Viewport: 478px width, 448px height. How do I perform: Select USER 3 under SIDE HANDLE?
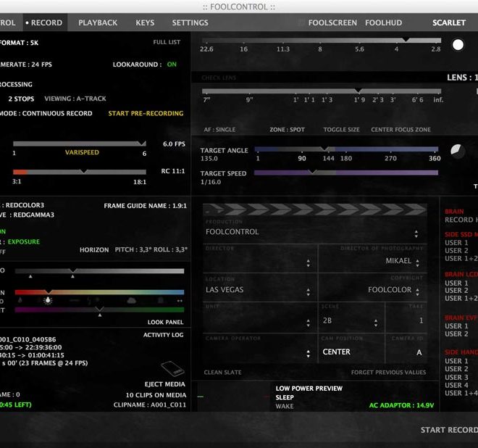click(456, 377)
